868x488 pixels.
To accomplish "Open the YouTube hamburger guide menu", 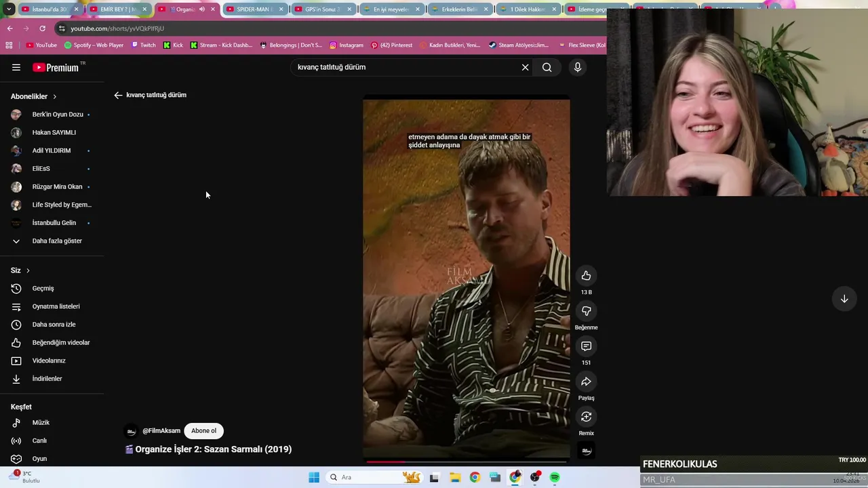I will point(16,67).
